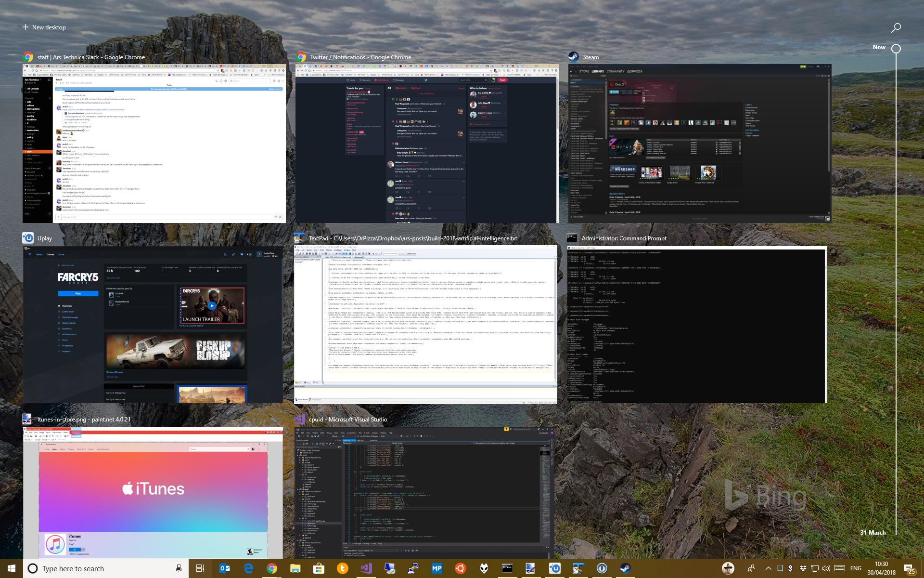The height and width of the screenshot is (578, 924).
Task: Open the ENG language selector
Action: click(x=856, y=568)
